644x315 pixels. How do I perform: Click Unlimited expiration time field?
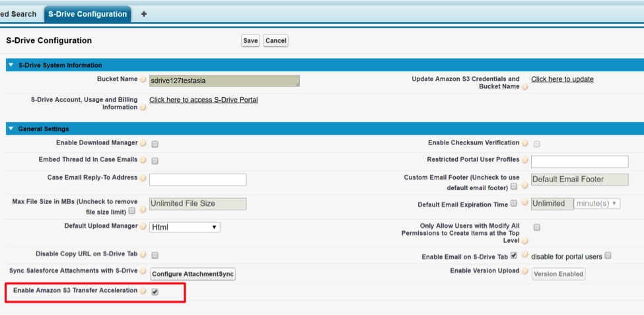[552, 203]
